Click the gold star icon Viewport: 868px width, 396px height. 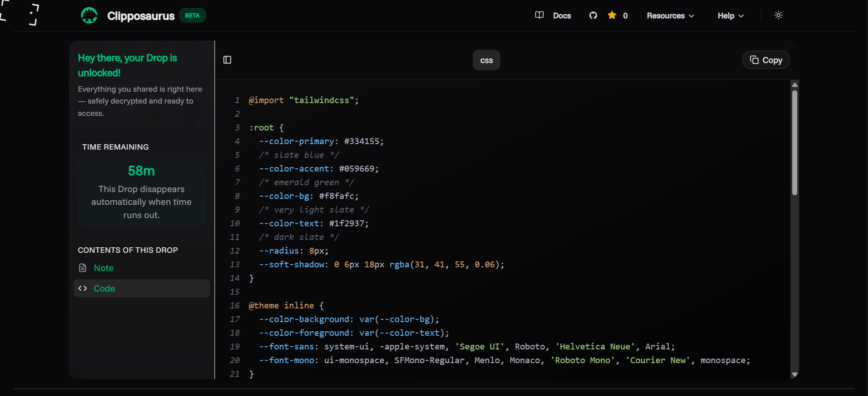tap(612, 16)
